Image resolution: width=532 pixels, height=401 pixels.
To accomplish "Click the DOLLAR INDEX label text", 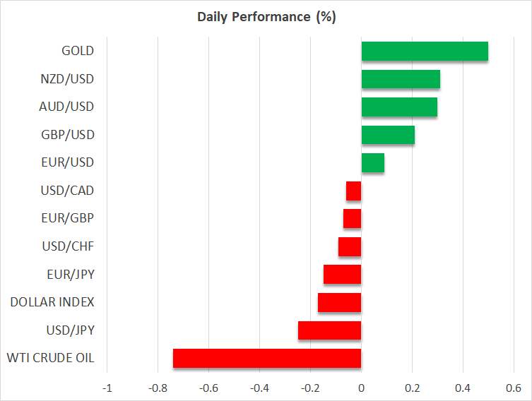I will pos(52,302).
